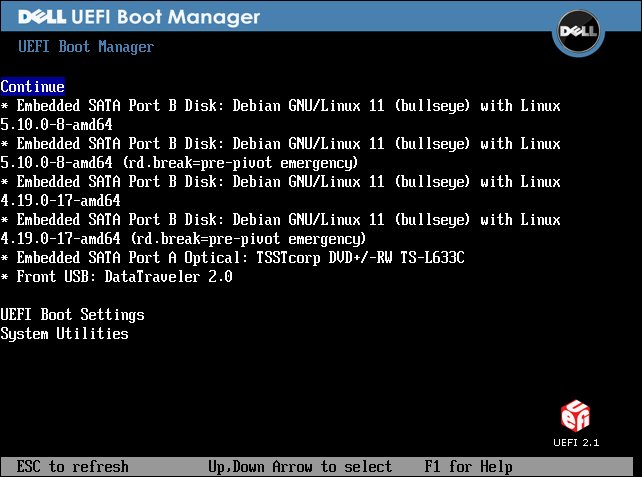
Task: Click the UEFI 2.1 version label
Action: pos(577,442)
